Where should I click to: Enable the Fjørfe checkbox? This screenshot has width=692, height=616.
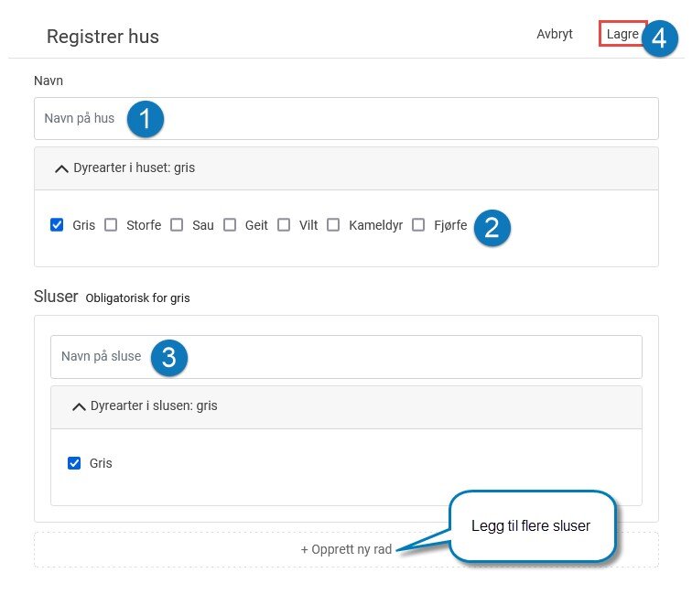(418, 224)
